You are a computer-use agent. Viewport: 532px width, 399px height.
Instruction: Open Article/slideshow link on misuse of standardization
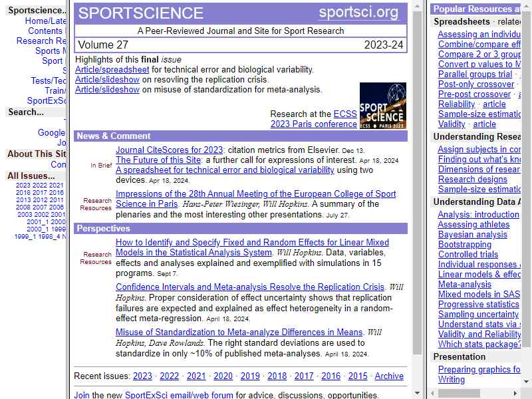(107, 90)
